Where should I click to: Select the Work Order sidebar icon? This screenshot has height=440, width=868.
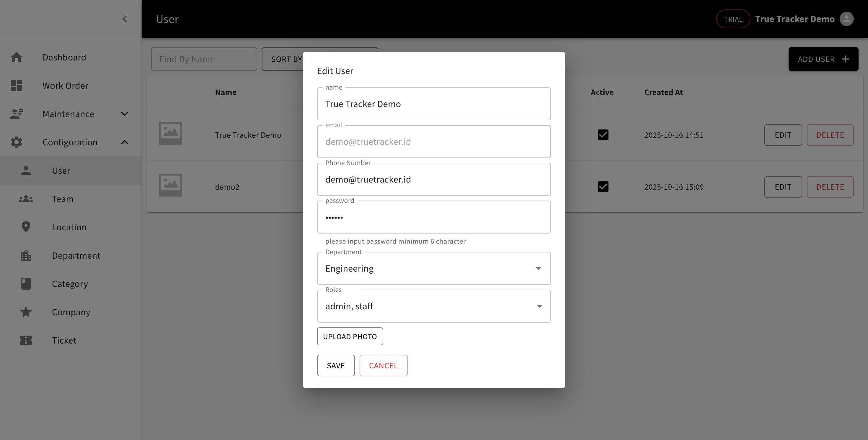tap(17, 86)
